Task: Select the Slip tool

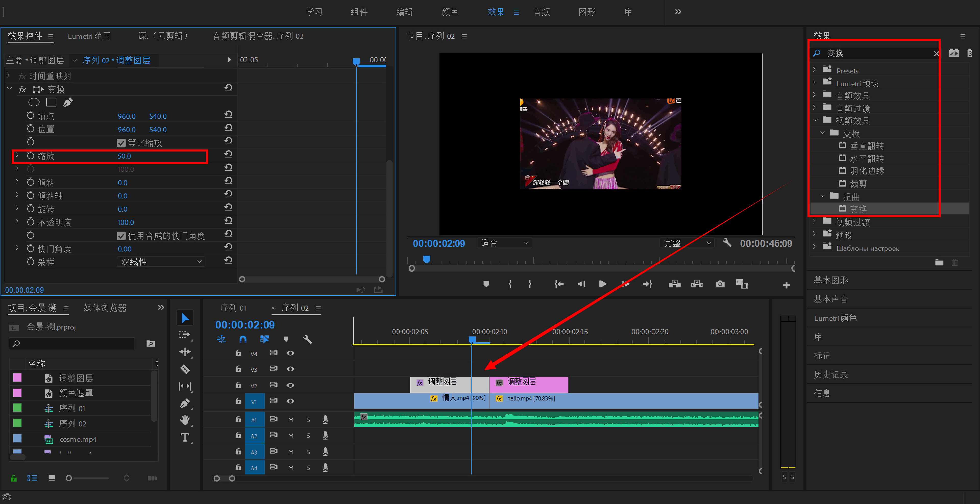Action: pyautogui.click(x=185, y=386)
